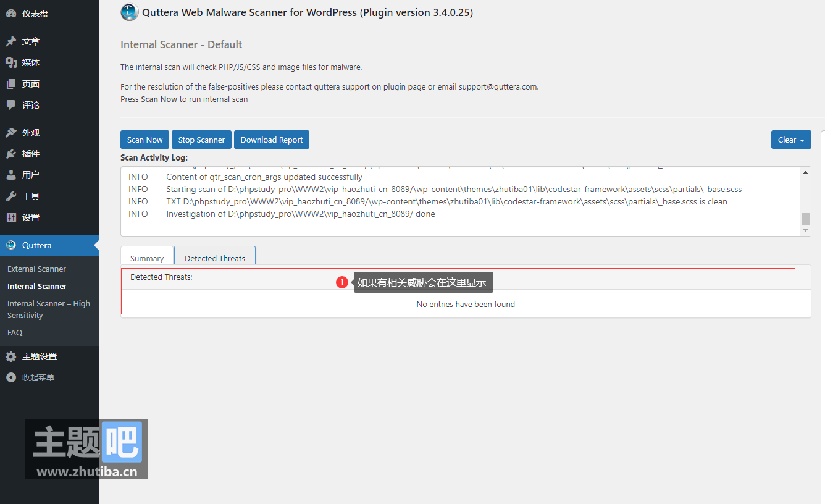825x504 pixels.
Task: Click scan log scrollbar thumb
Action: coord(805,219)
